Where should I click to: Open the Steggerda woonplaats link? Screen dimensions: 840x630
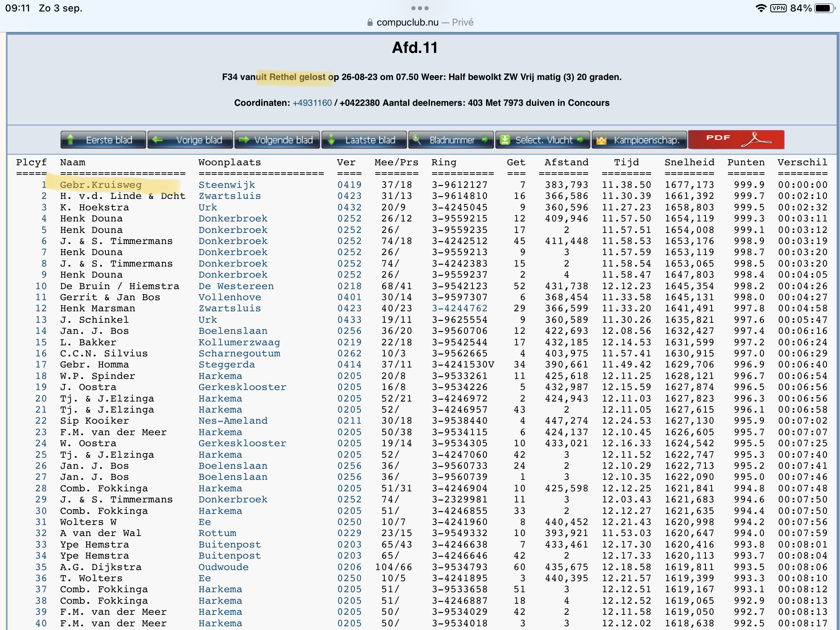point(227,365)
